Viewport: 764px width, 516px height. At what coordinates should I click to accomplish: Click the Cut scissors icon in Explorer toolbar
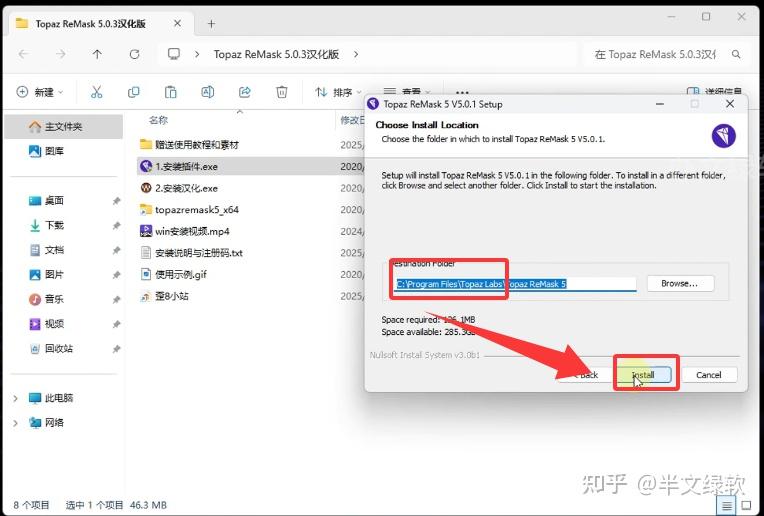coord(96,92)
